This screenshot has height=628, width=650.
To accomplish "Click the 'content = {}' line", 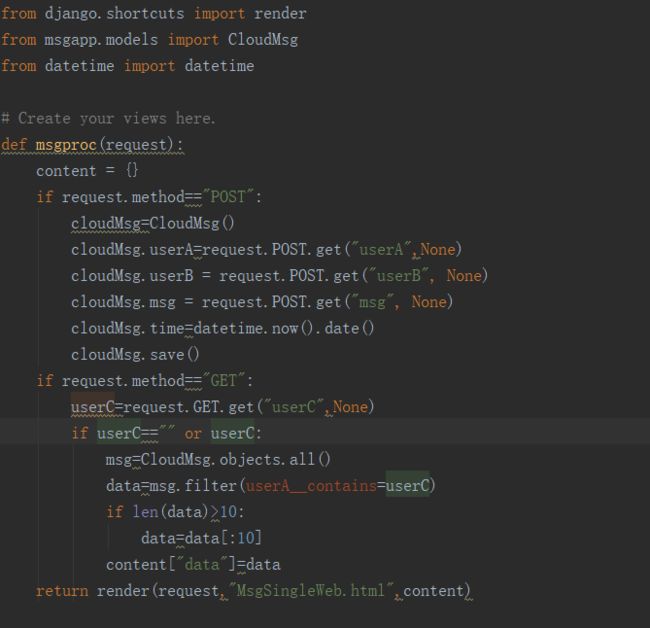I will point(87,171).
